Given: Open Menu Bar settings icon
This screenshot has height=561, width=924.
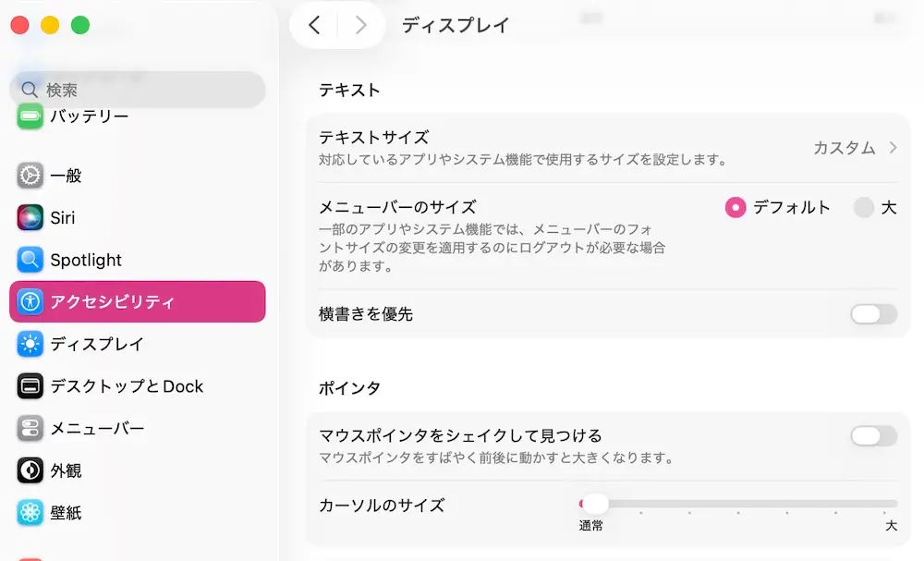Looking at the screenshot, I should pos(30,428).
